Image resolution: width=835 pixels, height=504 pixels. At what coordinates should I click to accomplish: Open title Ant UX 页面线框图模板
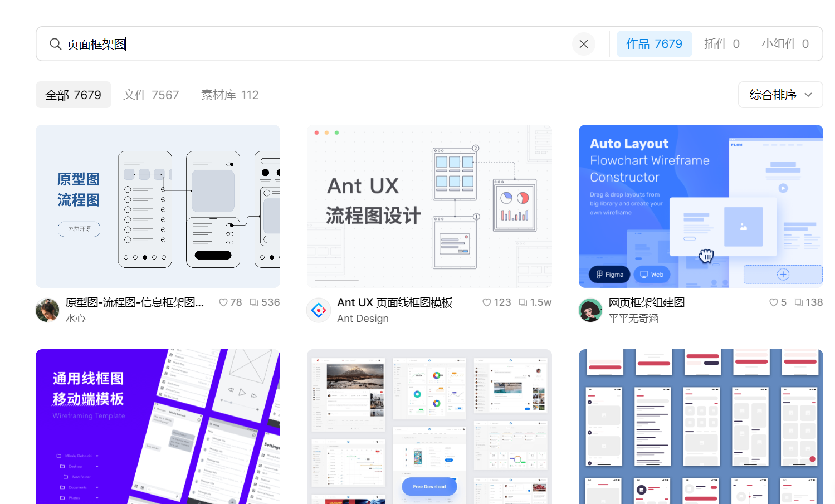click(x=395, y=302)
